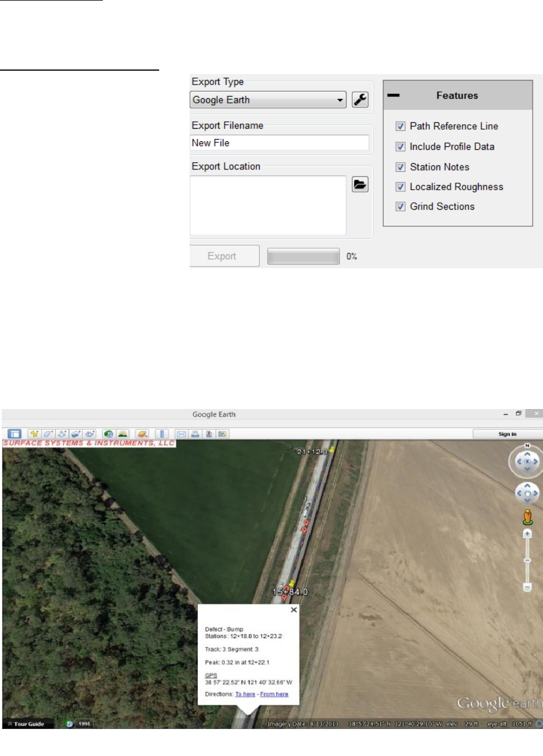This screenshot has width=543, height=756.
Task: Toggle the Google Earth sidebar icon
Action: point(14,434)
